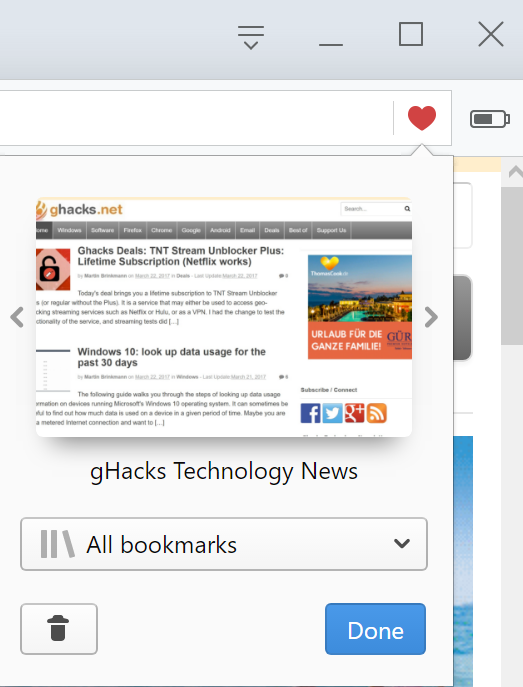Viewport: 523px width, 687px height.
Task: Click the red heart bookmark icon
Action: [x=422, y=118]
